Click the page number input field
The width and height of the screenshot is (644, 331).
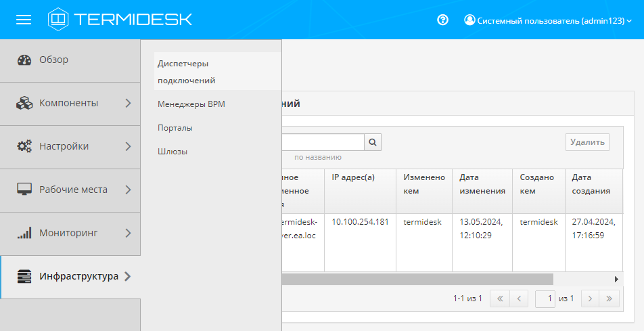pos(545,299)
